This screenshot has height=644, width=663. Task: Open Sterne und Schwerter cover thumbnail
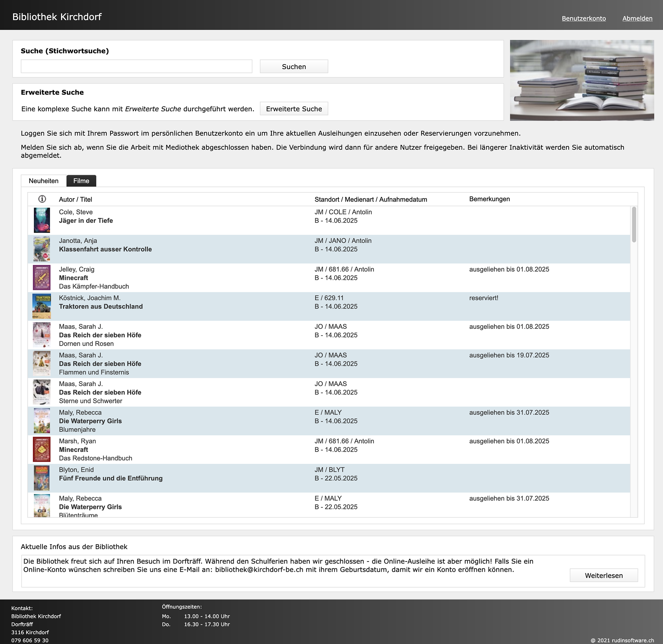42,392
